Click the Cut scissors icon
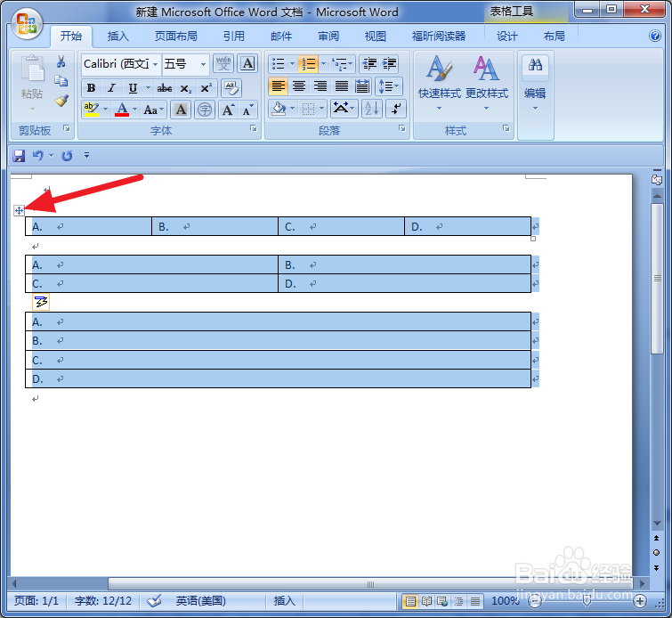Viewport: 672px width, 618px height. pyautogui.click(x=61, y=61)
